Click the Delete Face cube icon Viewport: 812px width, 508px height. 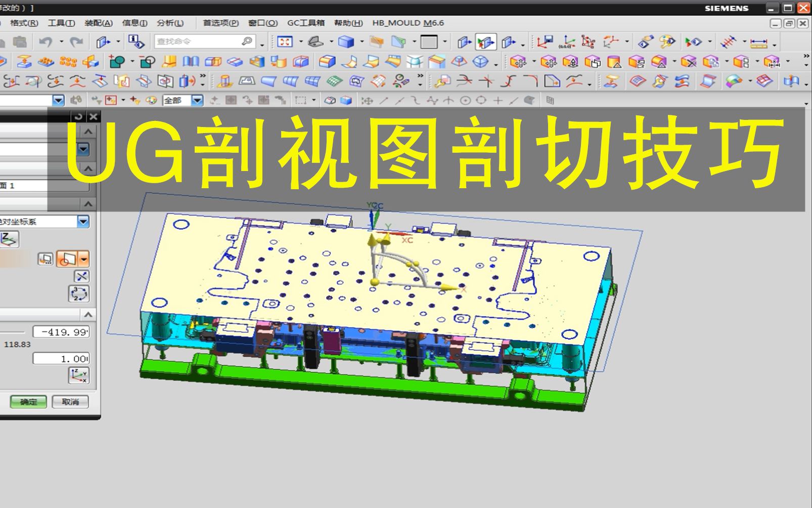coord(688,62)
